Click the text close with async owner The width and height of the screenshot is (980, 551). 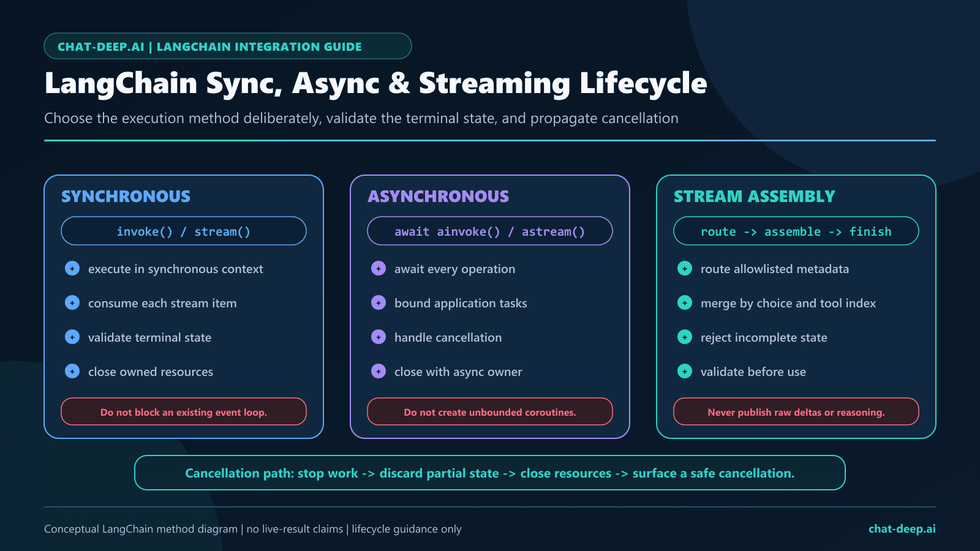coord(458,372)
